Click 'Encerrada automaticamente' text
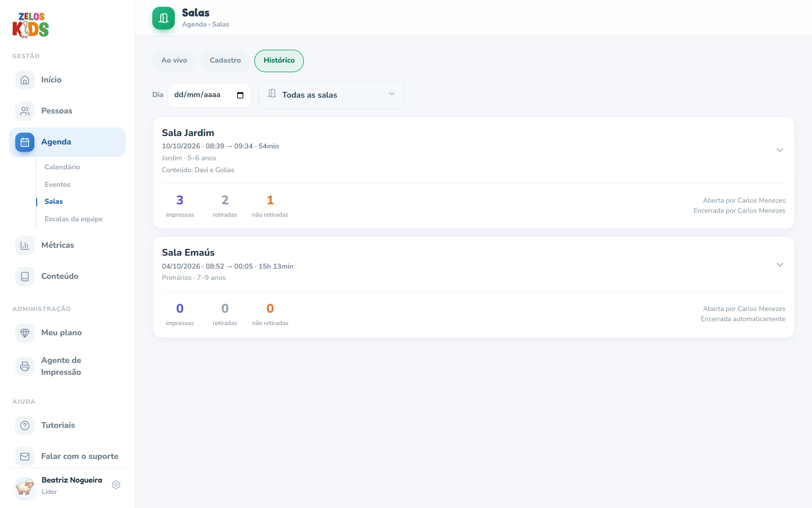The height and width of the screenshot is (508, 812). click(743, 319)
